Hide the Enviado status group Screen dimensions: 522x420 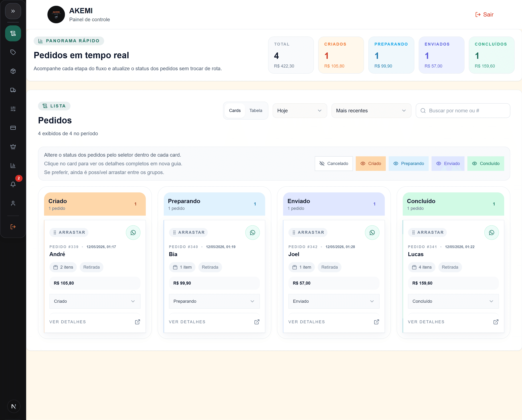pyautogui.click(x=448, y=164)
